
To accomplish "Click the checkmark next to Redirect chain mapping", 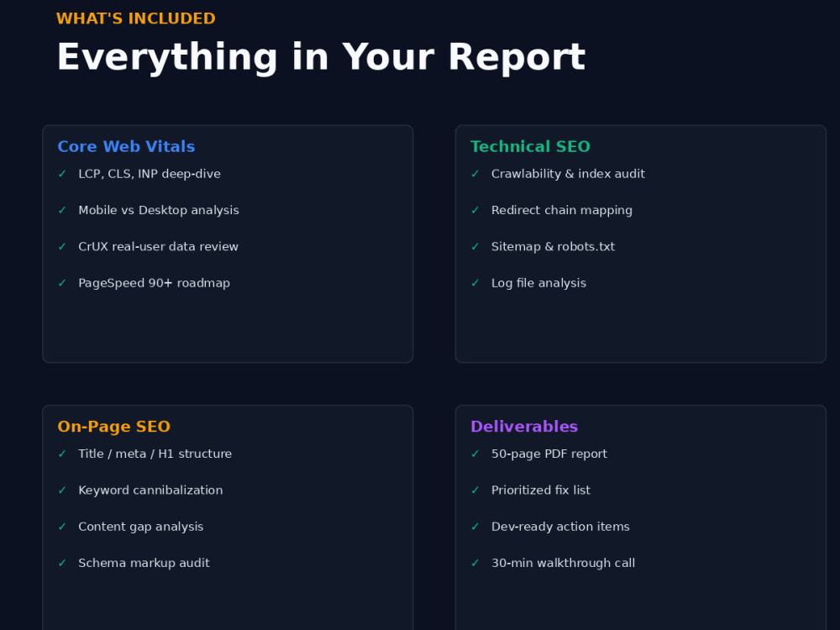I will pos(475,211).
